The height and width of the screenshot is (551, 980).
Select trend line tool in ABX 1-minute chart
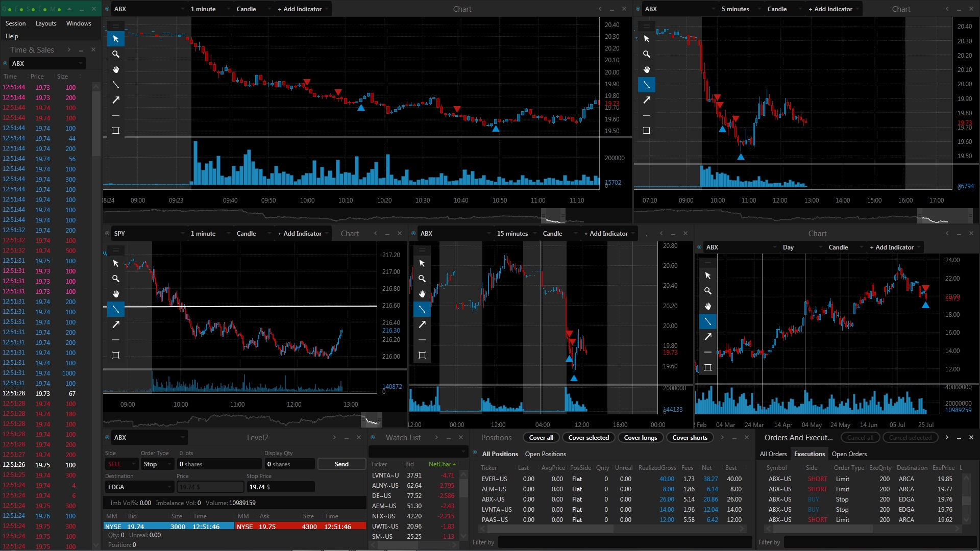point(116,85)
